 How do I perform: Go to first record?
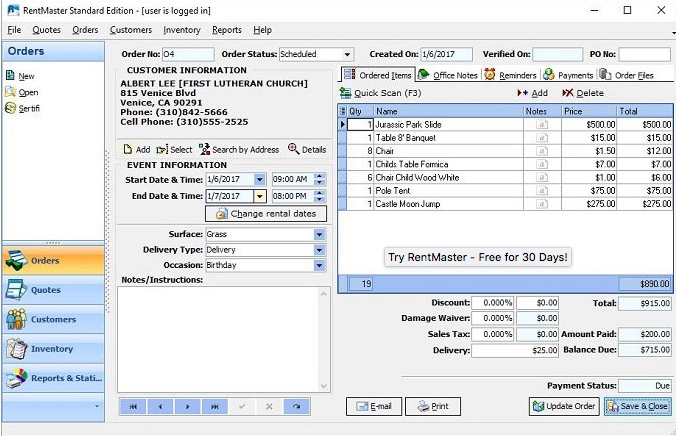[133, 406]
